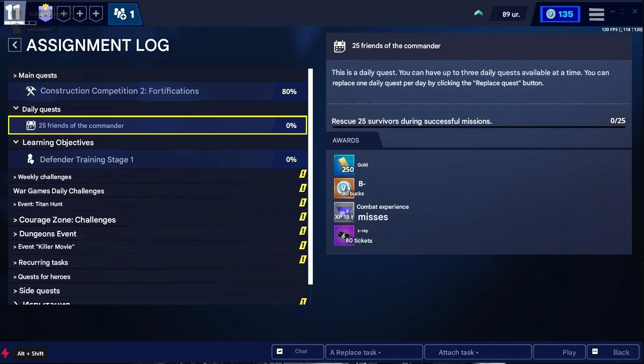Click alert marker beside Dungeons Event
The image size is (644, 364).
coord(303,231)
